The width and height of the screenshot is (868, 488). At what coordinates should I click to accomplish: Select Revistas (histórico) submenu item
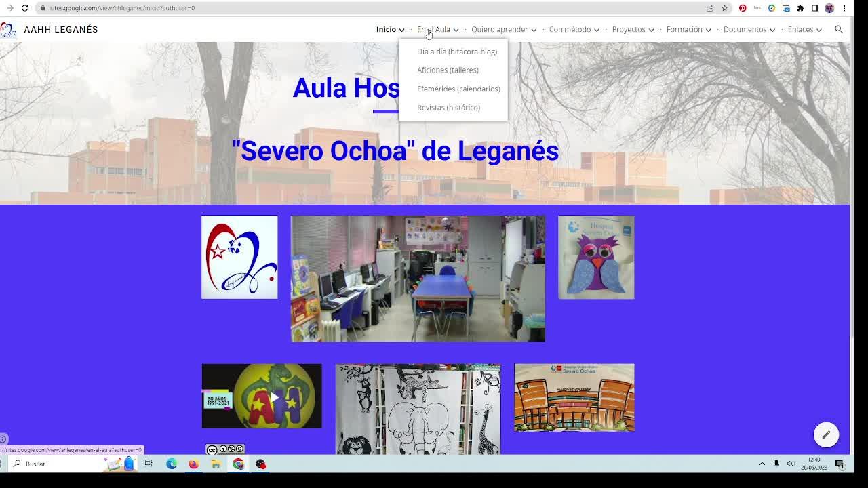coord(448,108)
